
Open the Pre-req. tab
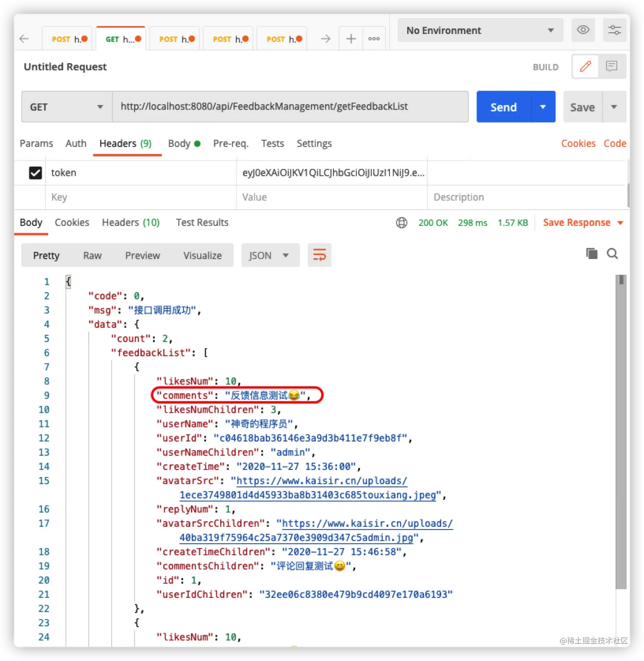[230, 144]
